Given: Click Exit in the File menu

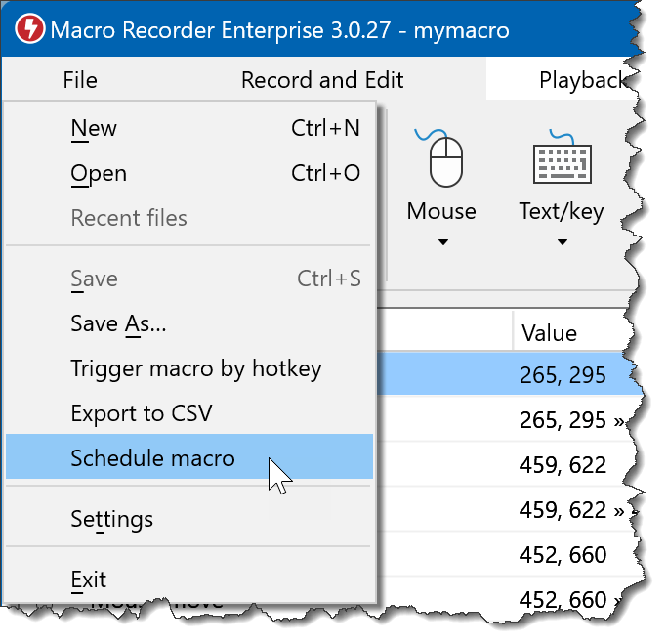Looking at the screenshot, I should 88,580.
